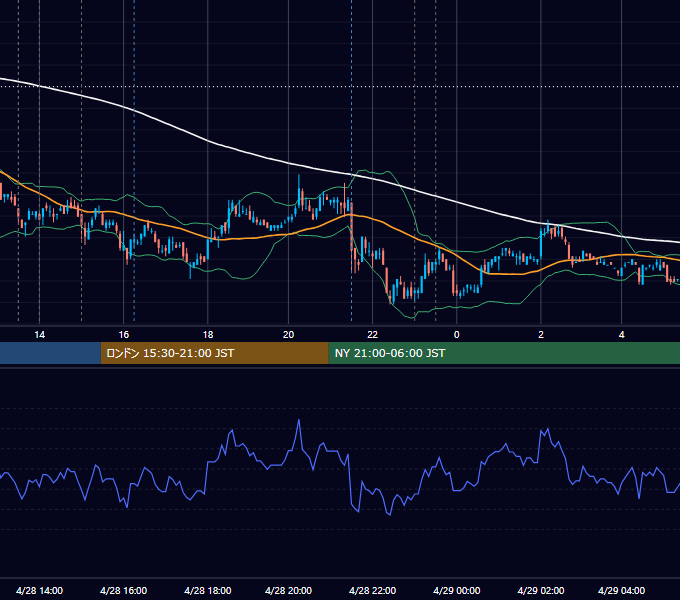Viewport: 680px width, 600px height.
Task: Click the 4/29 02:00 time label
Action: tap(541, 590)
